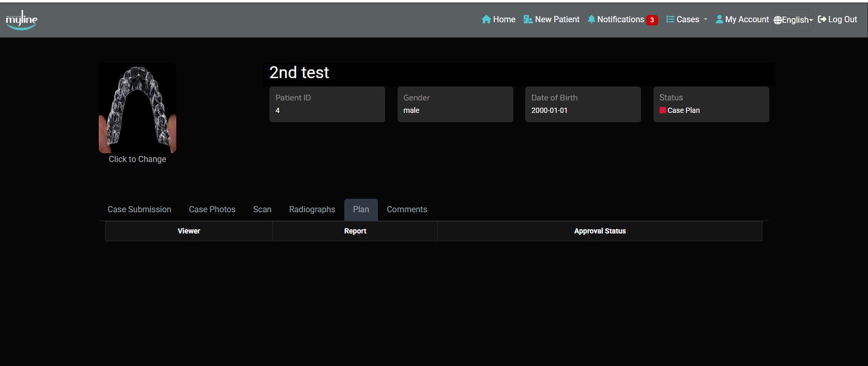Click the New Patient icon

528,20
